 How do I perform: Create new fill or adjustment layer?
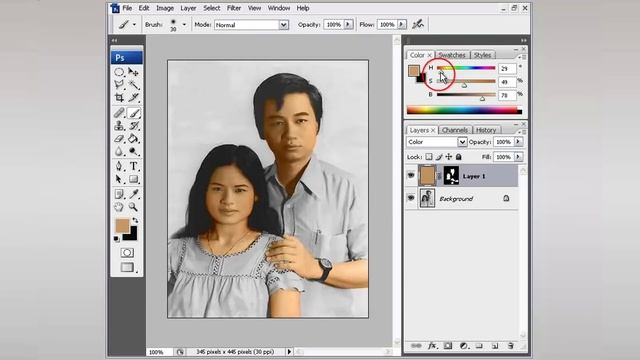(464, 346)
